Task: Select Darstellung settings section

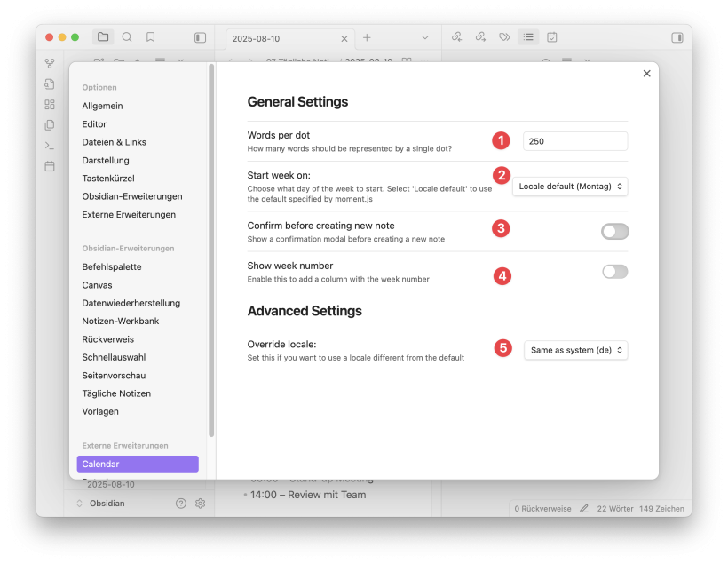Action: point(106,160)
